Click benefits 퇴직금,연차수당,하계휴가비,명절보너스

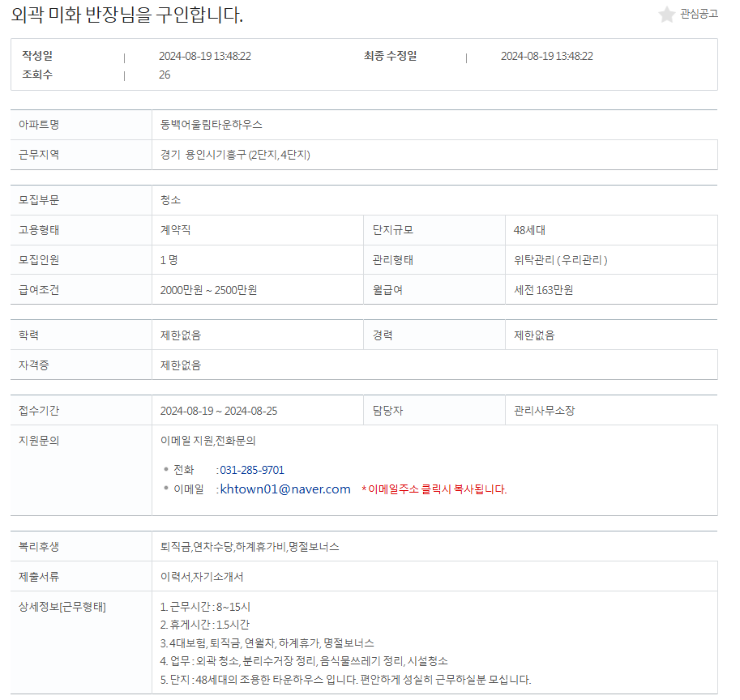250,547
